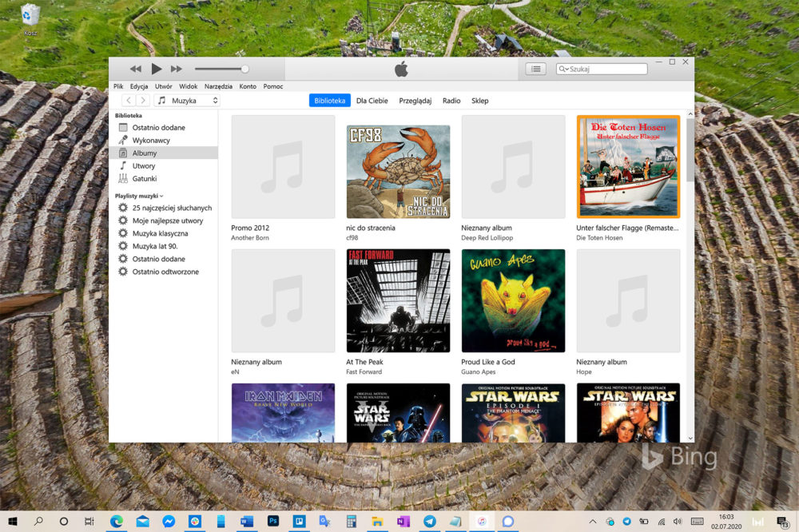Image resolution: width=799 pixels, height=532 pixels.
Task: Open Word from the taskbar
Action: (247, 522)
